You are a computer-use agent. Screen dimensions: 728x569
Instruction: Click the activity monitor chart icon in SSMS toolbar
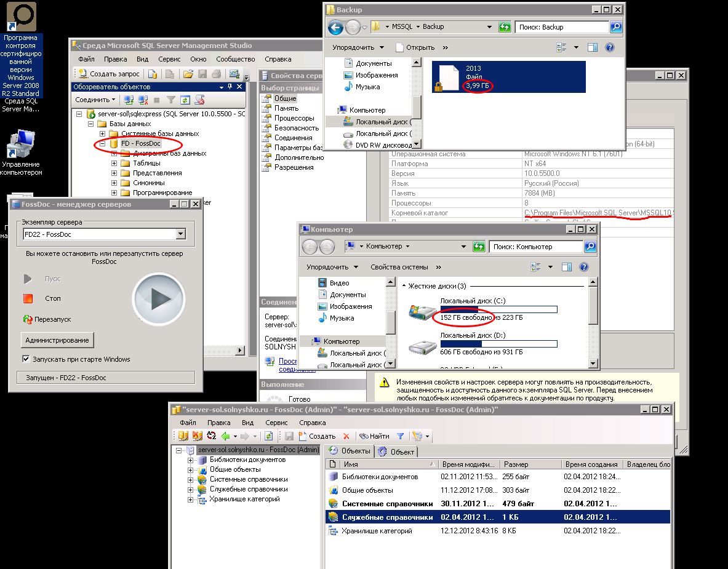234,74
